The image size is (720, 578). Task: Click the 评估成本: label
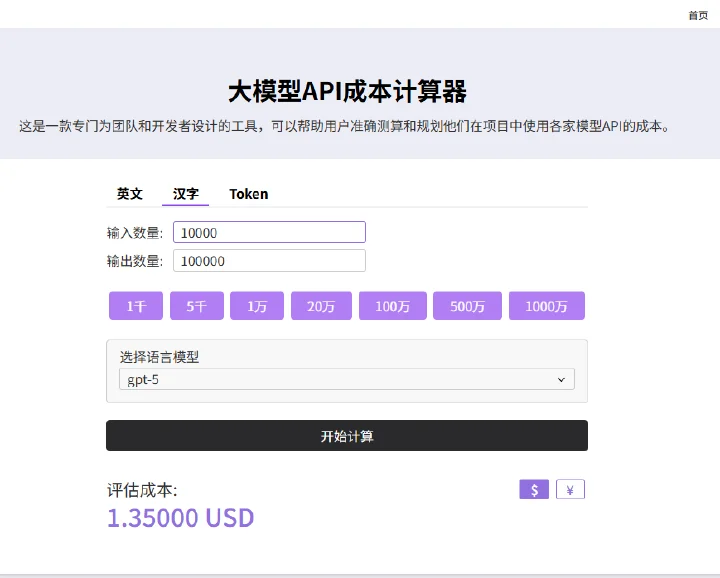(x=142, y=490)
